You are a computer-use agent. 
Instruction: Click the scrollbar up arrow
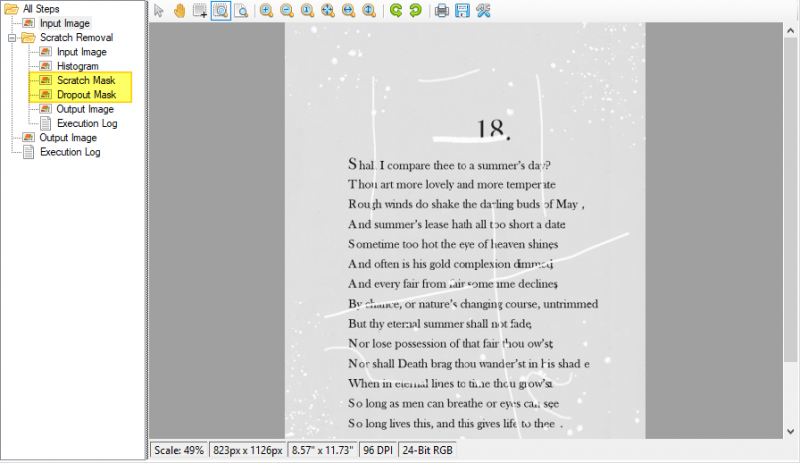click(790, 30)
